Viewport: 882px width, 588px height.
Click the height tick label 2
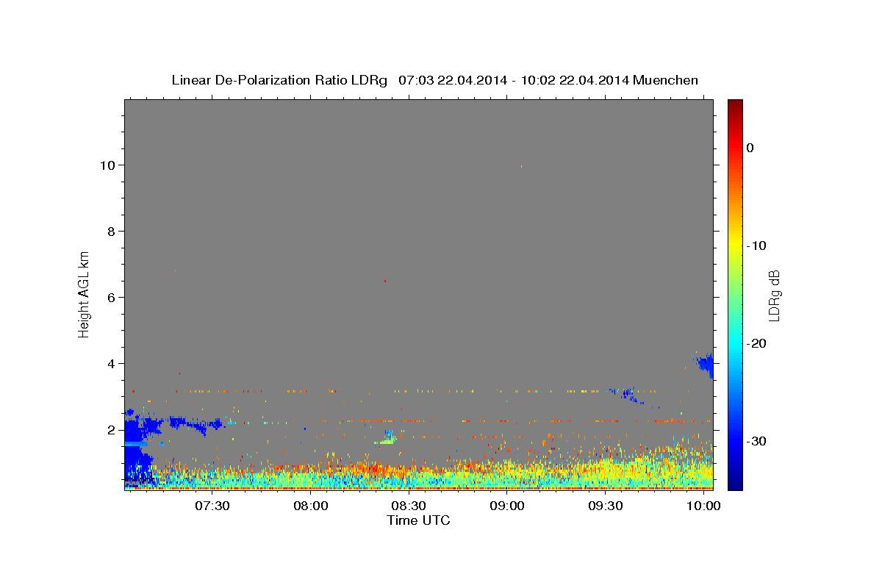(x=112, y=430)
